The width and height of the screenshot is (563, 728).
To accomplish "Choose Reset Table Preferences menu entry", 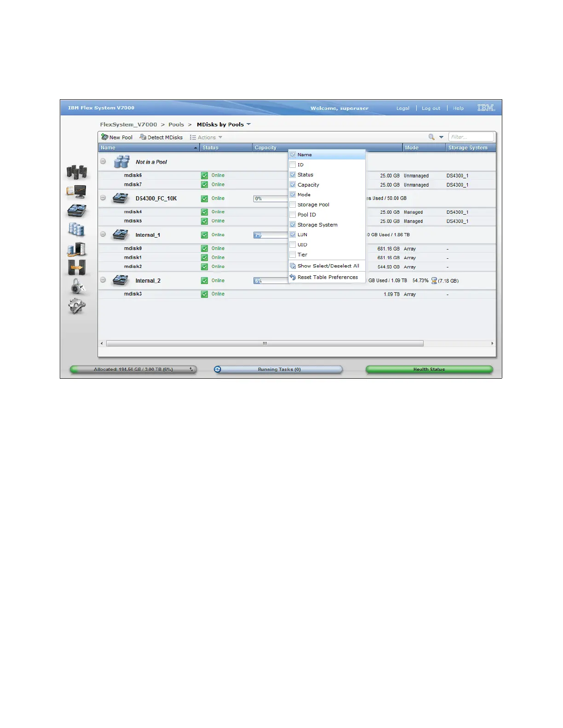I will coord(327,278).
